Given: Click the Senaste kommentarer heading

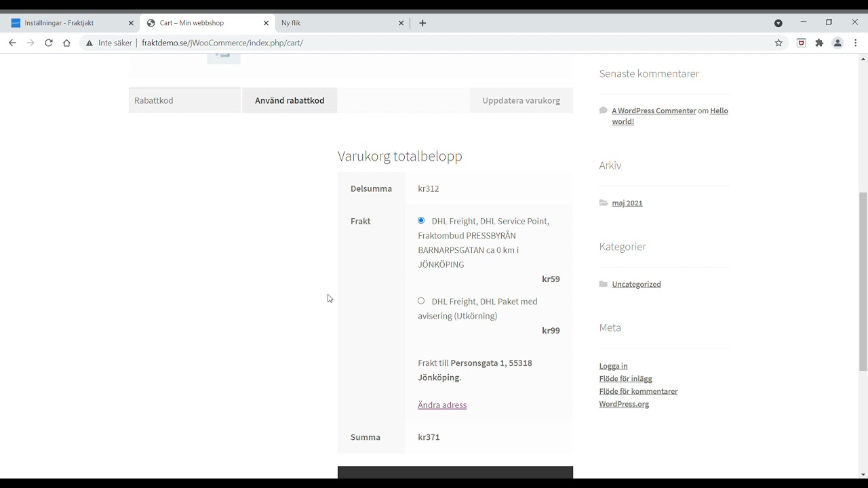Looking at the screenshot, I should [x=649, y=73].
